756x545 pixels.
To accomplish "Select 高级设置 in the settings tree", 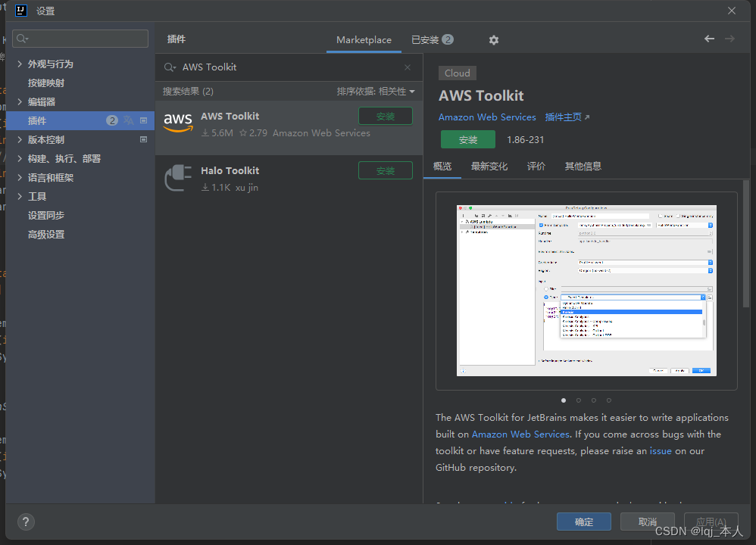I will click(x=45, y=235).
